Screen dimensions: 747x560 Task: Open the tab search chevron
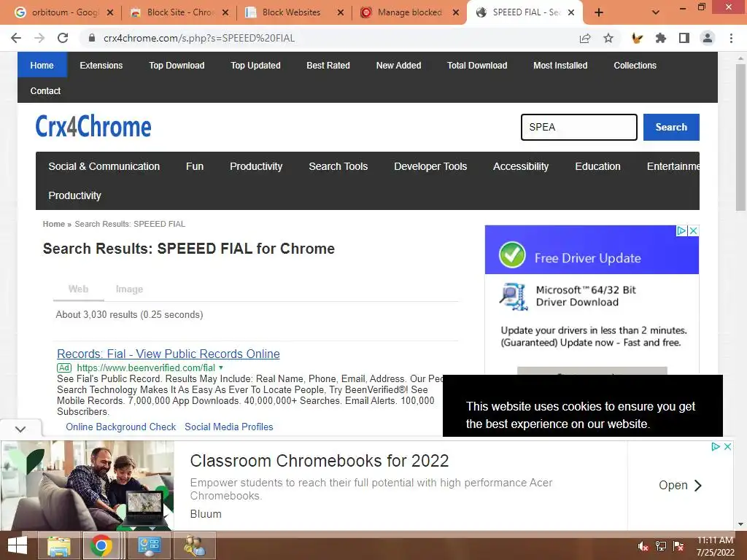tap(656, 12)
